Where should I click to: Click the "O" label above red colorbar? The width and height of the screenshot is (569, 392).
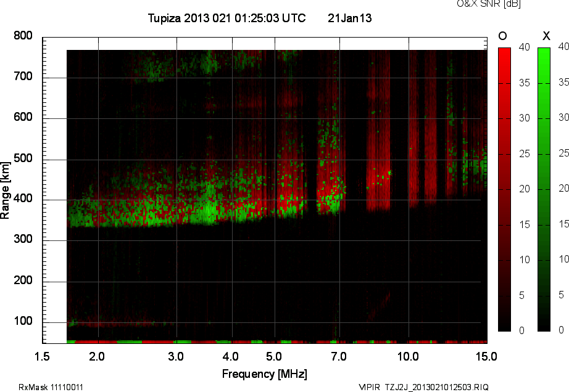tap(502, 35)
